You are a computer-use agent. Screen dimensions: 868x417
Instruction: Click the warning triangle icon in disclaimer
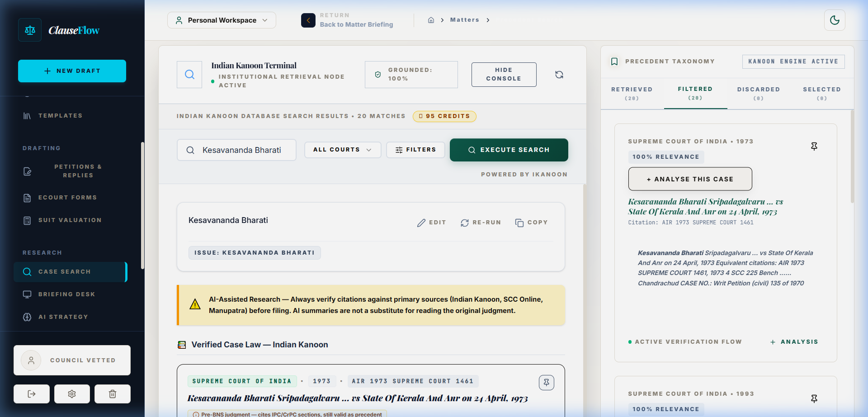[x=195, y=304]
